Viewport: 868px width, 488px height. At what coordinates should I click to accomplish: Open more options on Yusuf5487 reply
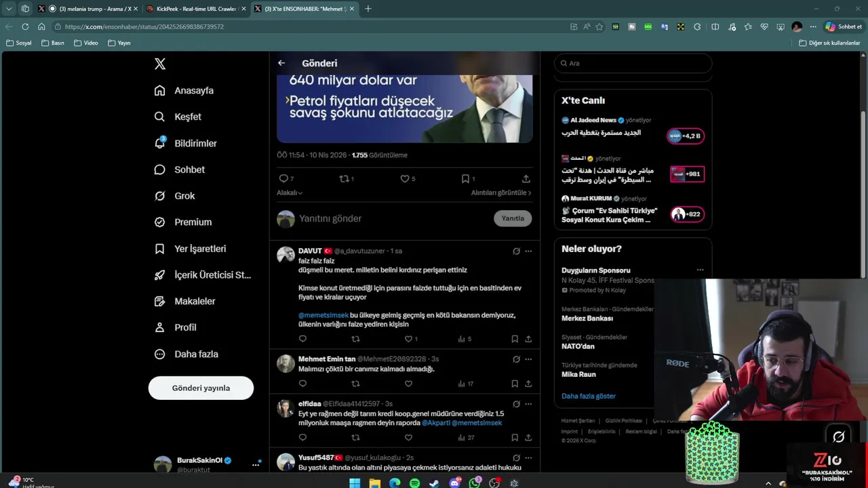(528, 457)
